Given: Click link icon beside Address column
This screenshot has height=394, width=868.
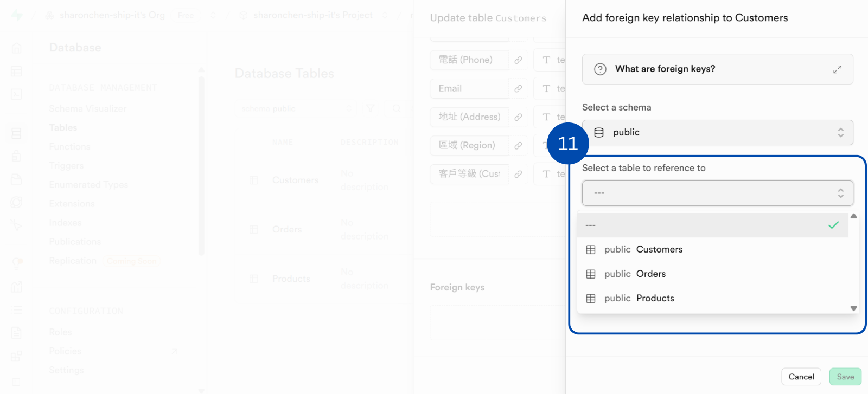Looking at the screenshot, I should pyautogui.click(x=518, y=117).
